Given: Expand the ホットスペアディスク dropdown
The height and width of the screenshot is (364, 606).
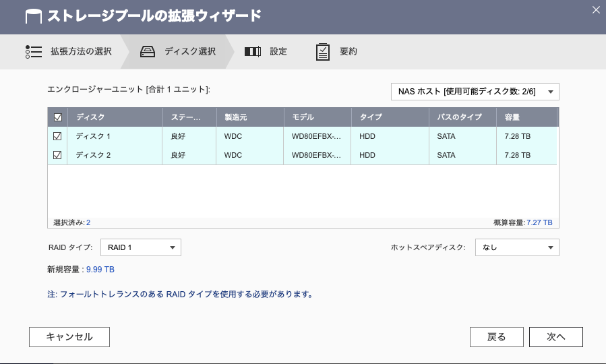Looking at the screenshot, I should (x=517, y=247).
